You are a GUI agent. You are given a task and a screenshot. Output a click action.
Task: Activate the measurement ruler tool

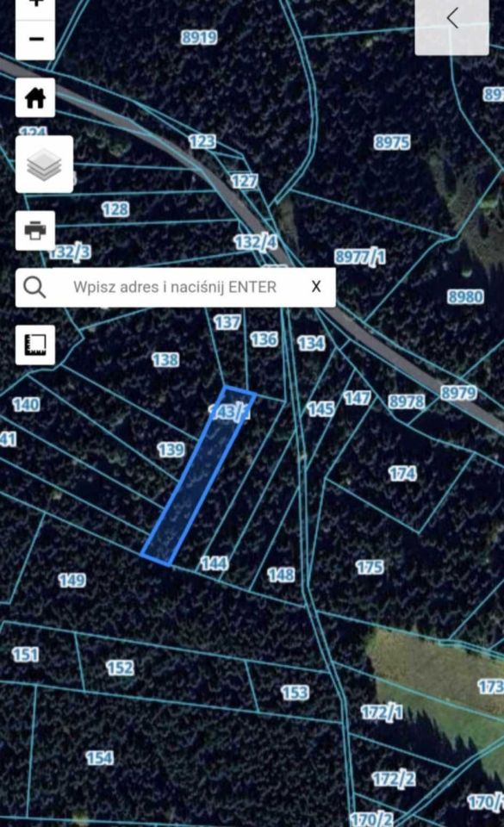tap(35, 345)
